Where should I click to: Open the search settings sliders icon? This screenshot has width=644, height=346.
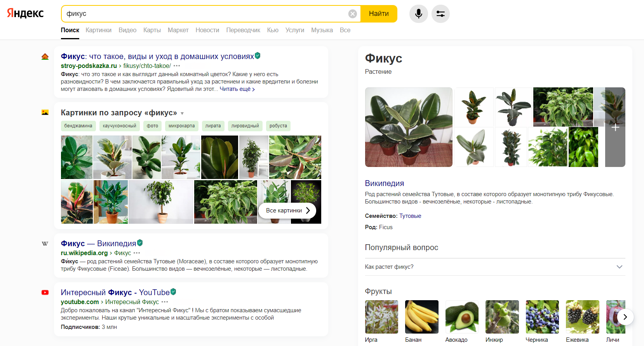(440, 14)
